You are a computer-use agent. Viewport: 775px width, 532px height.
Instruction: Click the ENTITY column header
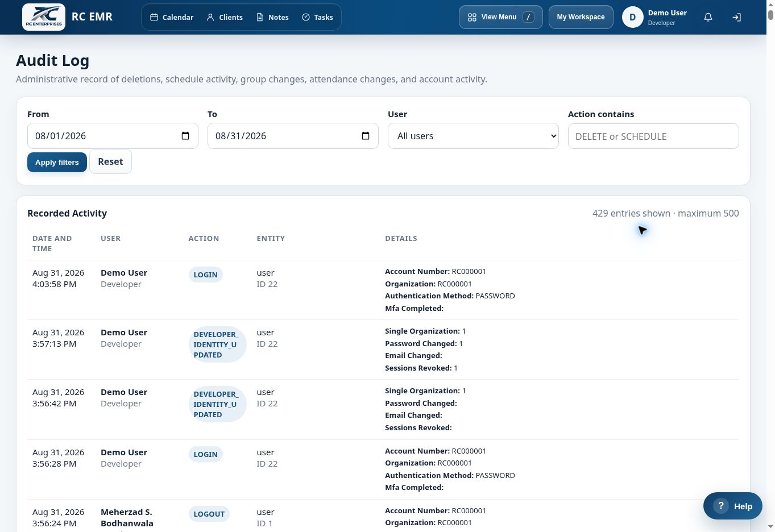pyautogui.click(x=271, y=238)
